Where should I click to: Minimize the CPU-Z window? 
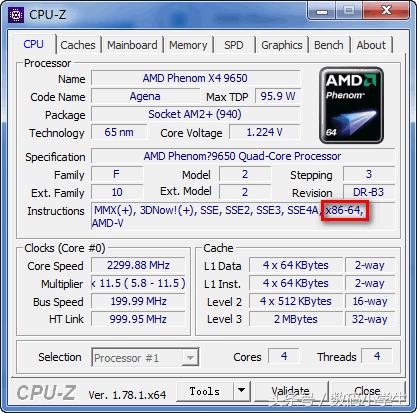322,11
